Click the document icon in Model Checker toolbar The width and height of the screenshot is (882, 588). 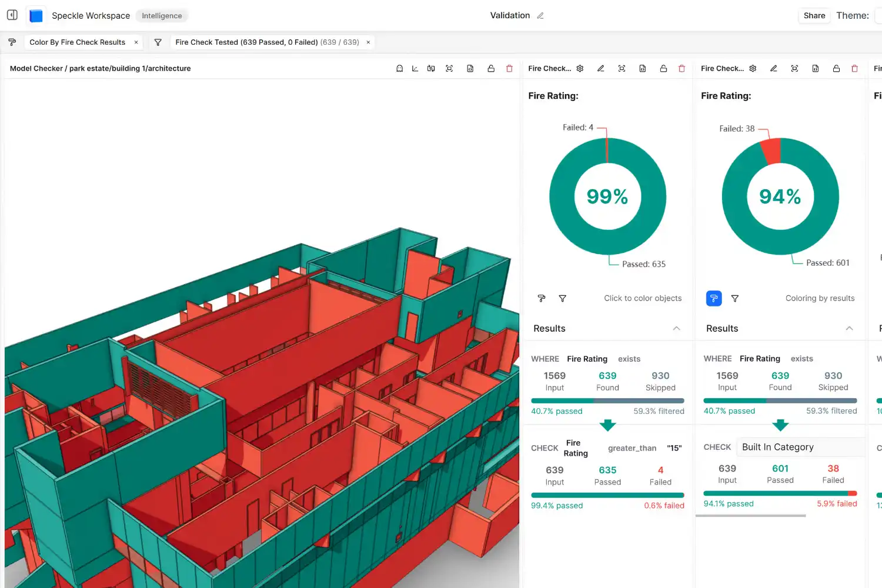tap(470, 69)
